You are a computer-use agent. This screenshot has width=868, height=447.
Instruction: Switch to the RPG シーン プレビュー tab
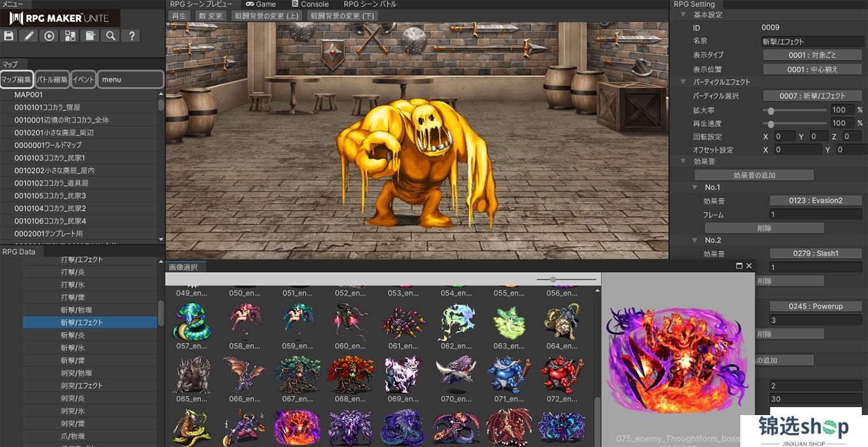pyautogui.click(x=201, y=4)
